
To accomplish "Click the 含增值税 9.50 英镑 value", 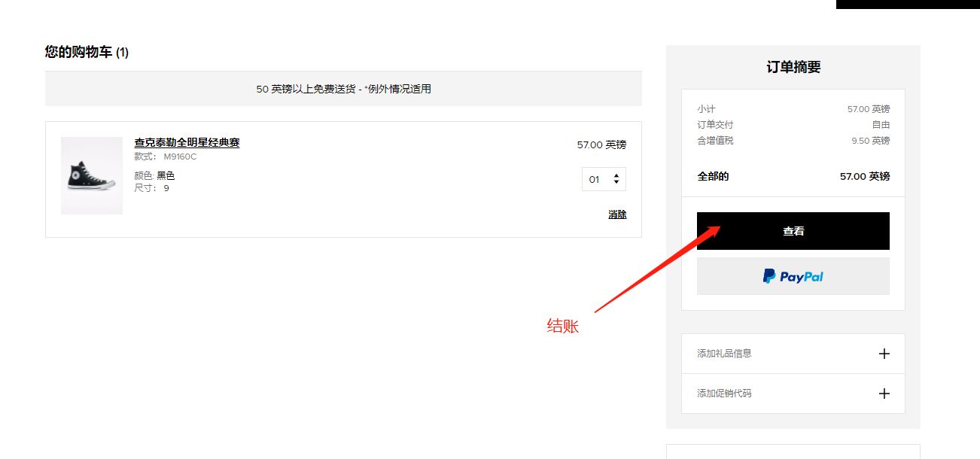I will pos(871,141).
